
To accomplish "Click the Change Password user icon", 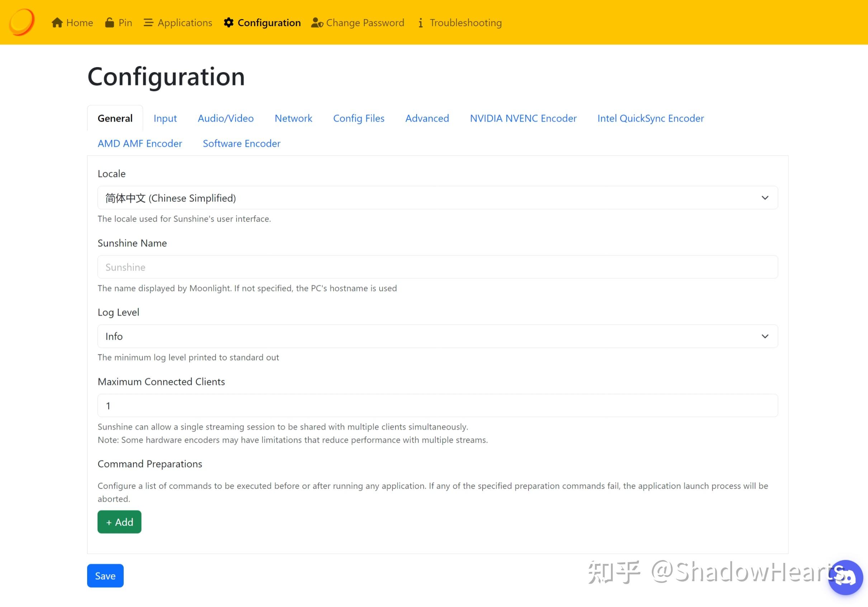I will click(317, 23).
